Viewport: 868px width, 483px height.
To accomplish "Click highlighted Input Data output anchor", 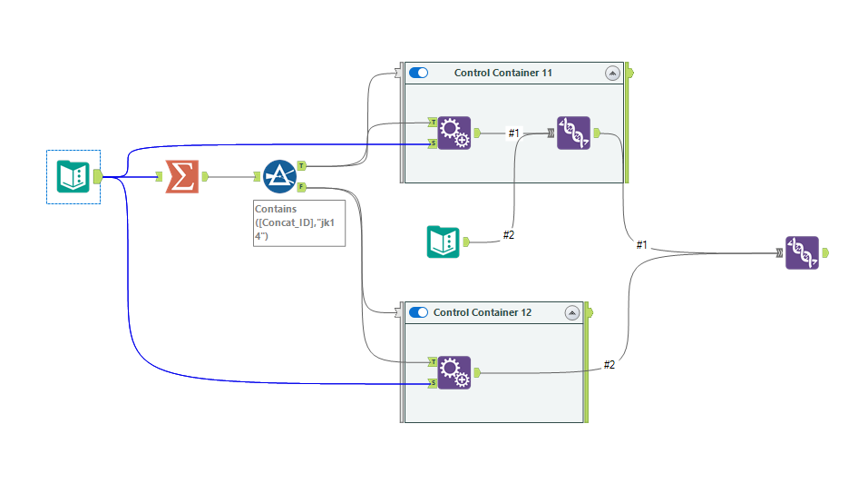I will 98,177.
